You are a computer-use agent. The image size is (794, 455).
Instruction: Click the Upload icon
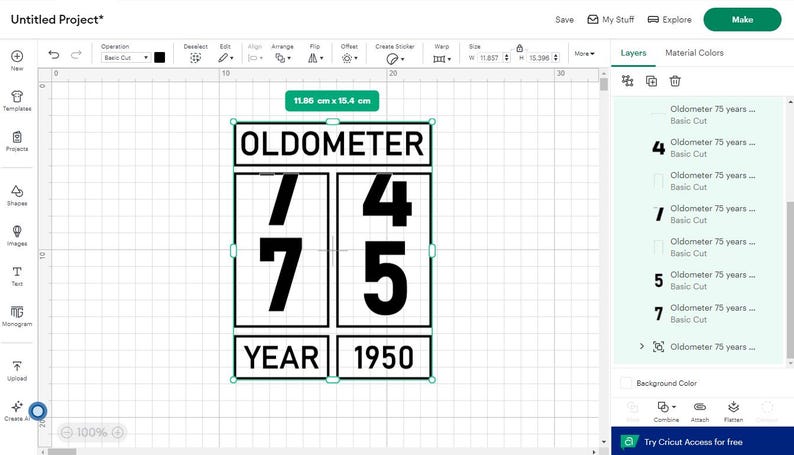(x=17, y=370)
